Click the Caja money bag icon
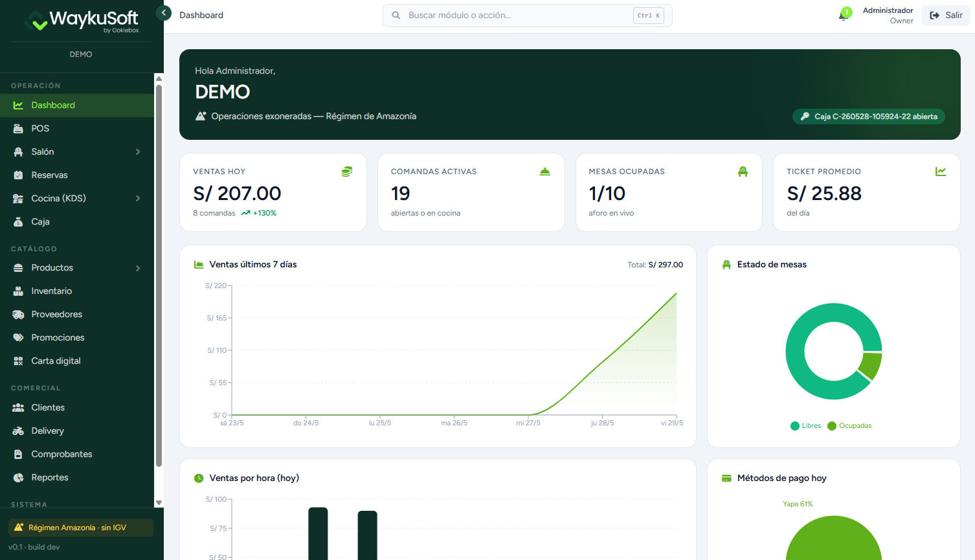This screenshot has width=975, height=560. pos(18,222)
